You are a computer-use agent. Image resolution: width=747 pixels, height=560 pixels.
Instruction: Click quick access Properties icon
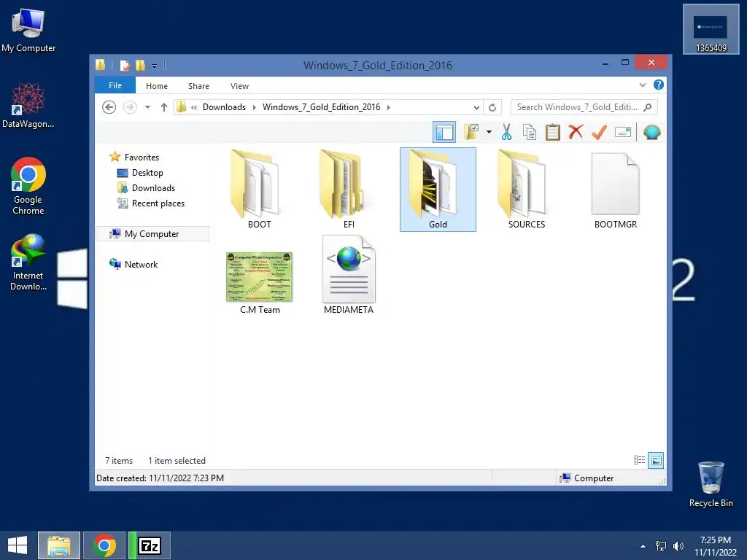pos(124,65)
